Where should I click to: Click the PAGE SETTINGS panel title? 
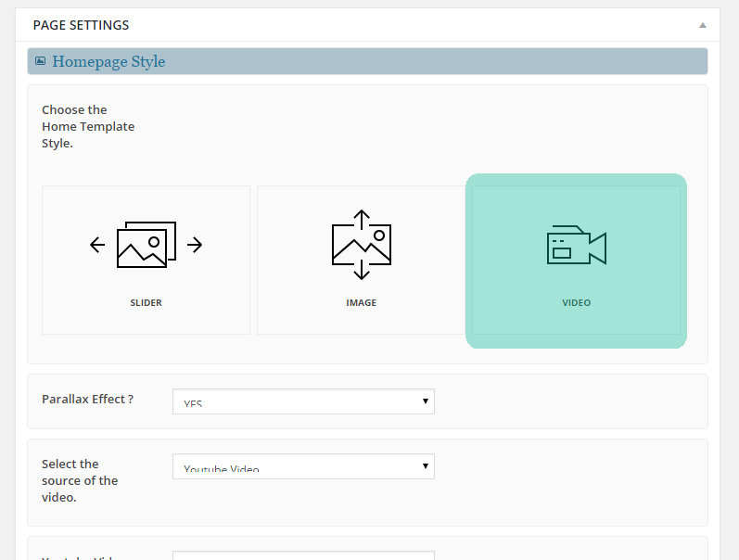click(x=82, y=25)
